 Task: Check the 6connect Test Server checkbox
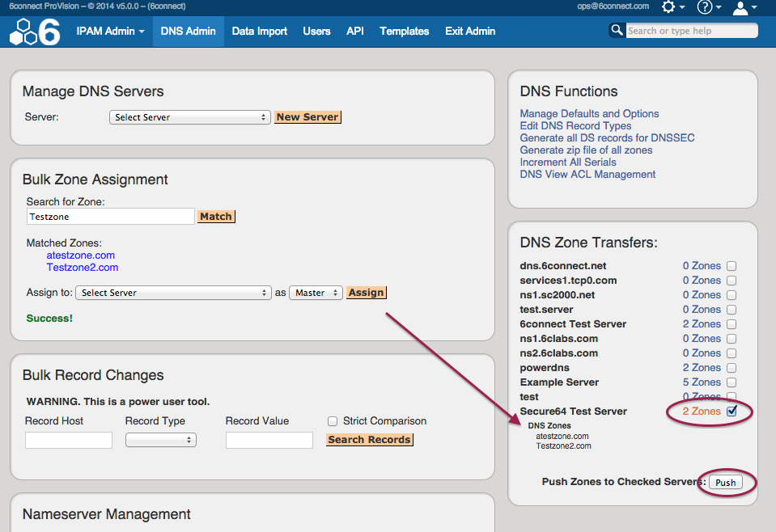coord(731,324)
